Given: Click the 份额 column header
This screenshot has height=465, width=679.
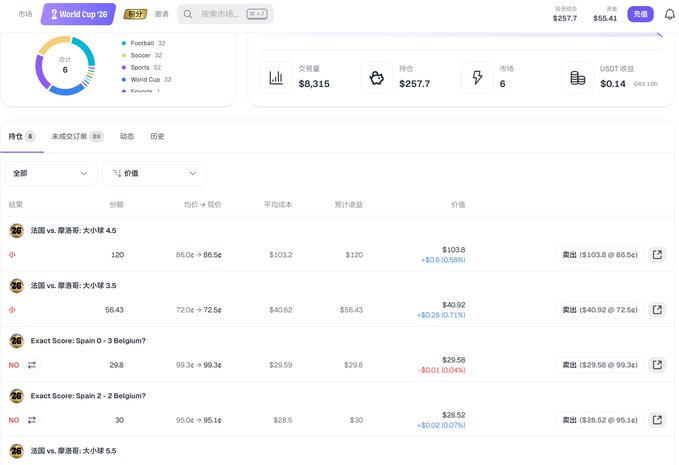Looking at the screenshot, I should click(x=116, y=204).
